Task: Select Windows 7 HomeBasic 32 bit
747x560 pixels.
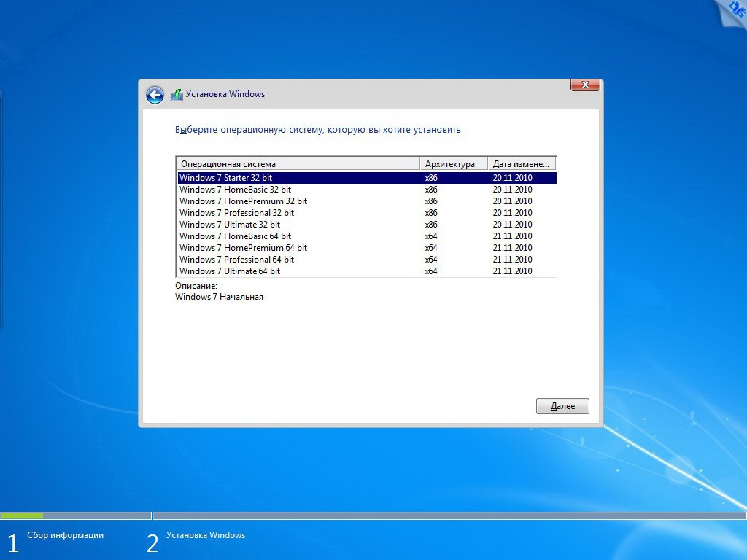Action: point(367,190)
